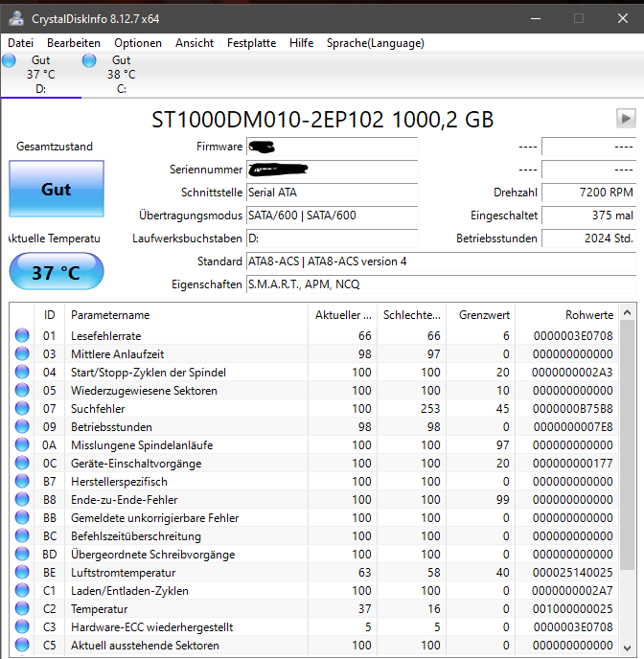Select the Wiederzugewiesene Sektoren row text
The image size is (644, 659).
click(x=144, y=391)
